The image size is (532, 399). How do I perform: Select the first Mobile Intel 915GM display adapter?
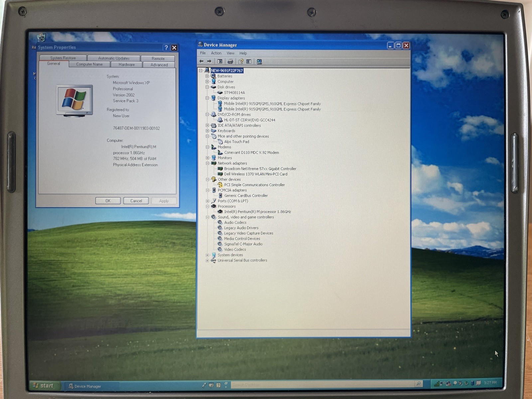[272, 104]
